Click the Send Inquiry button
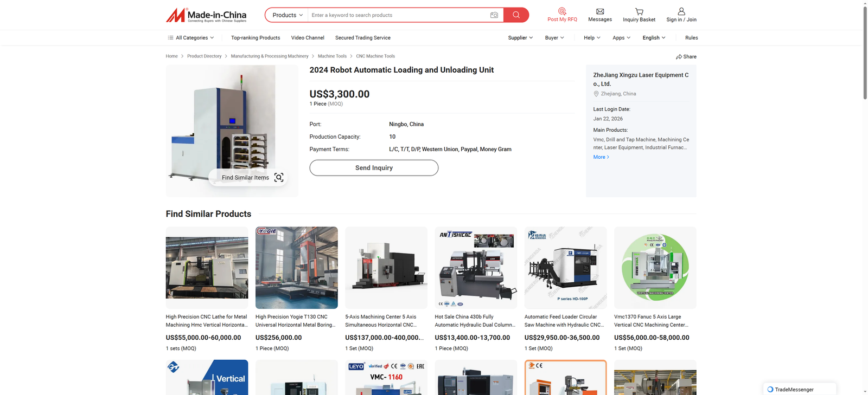 coord(374,168)
